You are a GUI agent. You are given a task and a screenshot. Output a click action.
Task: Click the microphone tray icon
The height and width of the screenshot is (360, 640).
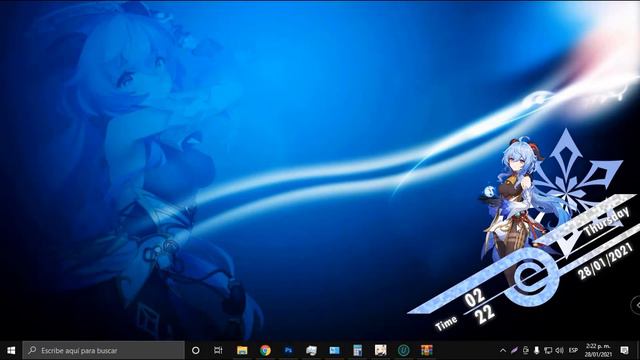[537, 350]
